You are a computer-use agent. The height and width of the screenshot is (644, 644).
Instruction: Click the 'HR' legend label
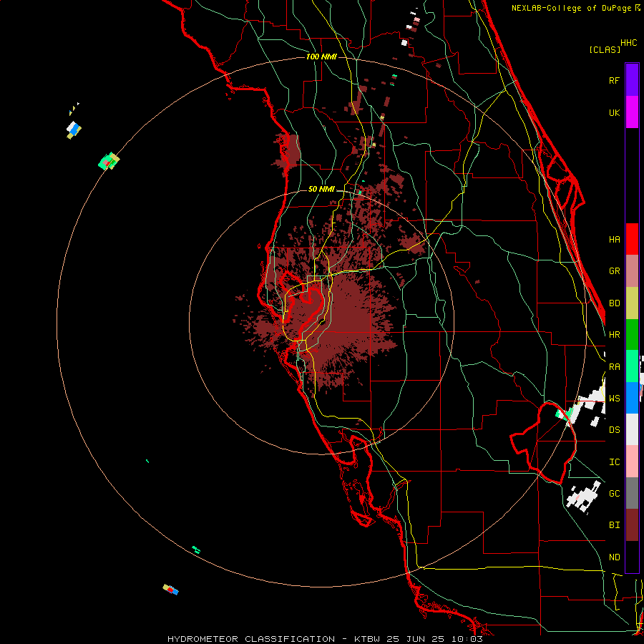614,335
